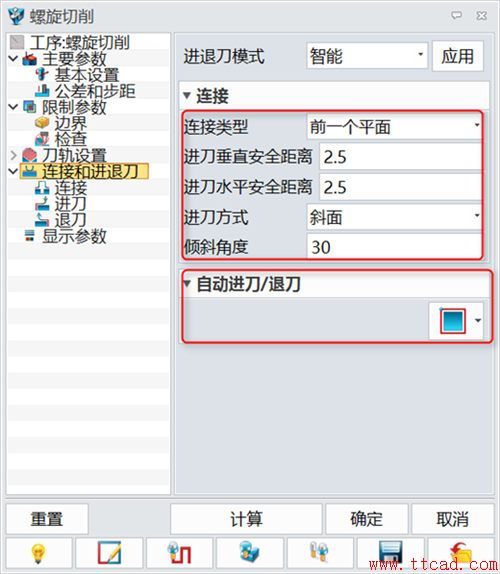Viewport: 500px width, 574px height.
Task: Click the 计算 button
Action: coord(246,519)
